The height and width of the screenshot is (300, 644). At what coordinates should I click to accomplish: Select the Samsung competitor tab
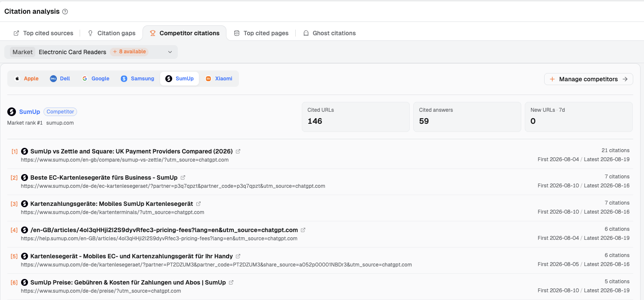137,79
